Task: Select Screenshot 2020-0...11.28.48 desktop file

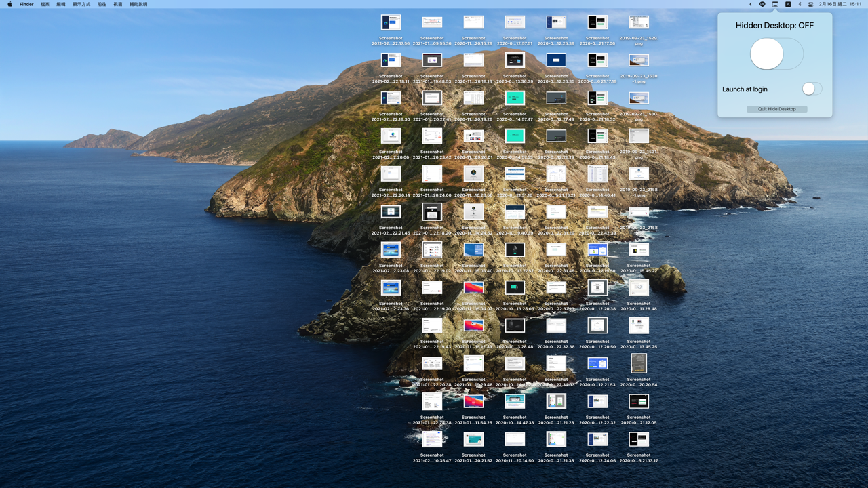Action: click(639, 296)
